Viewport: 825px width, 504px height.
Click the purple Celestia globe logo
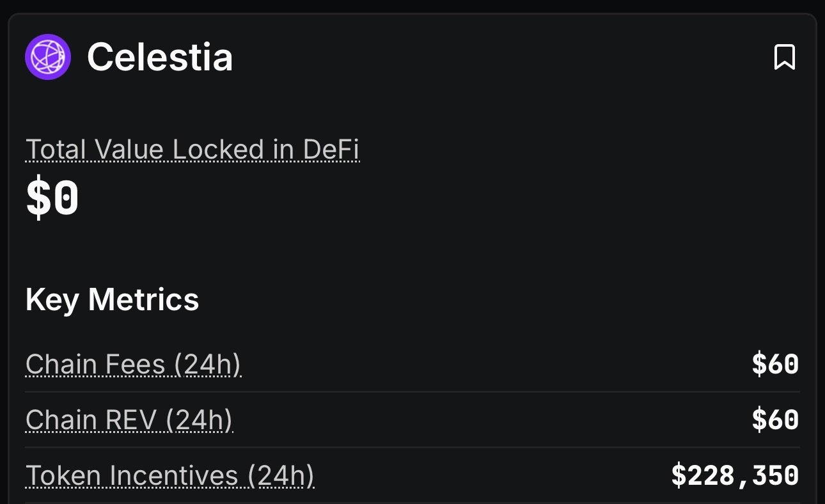48,57
